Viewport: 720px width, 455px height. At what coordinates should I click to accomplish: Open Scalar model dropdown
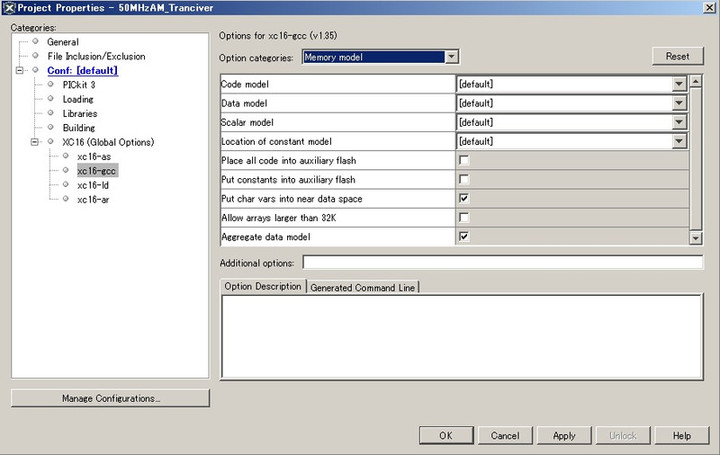pyautogui.click(x=679, y=122)
